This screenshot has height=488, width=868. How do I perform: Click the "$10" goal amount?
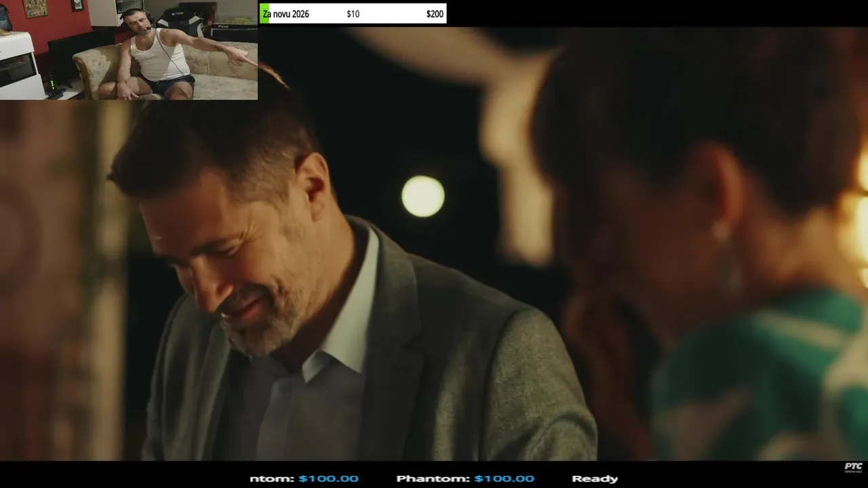pyautogui.click(x=353, y=14)
